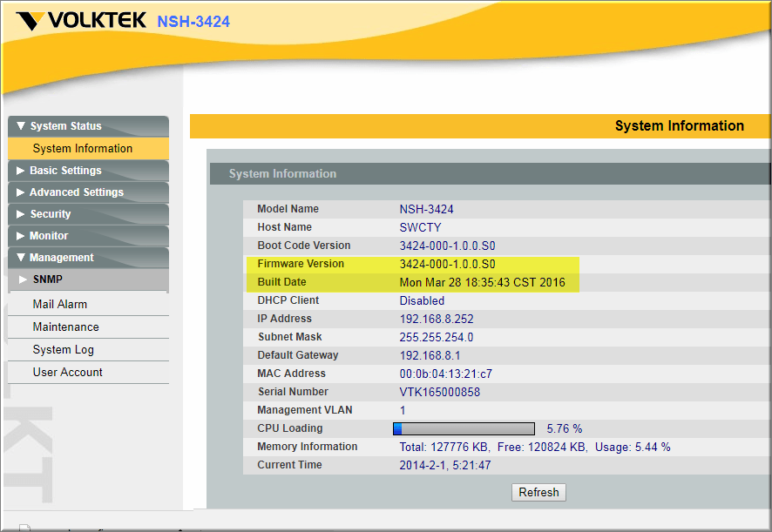Click the gray System Information panel header
772x532 pixels.
(x=491, y=174)
